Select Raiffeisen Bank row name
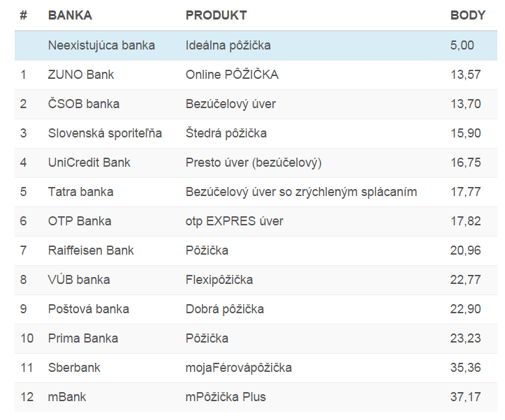This screenshot has width=505, height=420. click(x=91, y=250)
